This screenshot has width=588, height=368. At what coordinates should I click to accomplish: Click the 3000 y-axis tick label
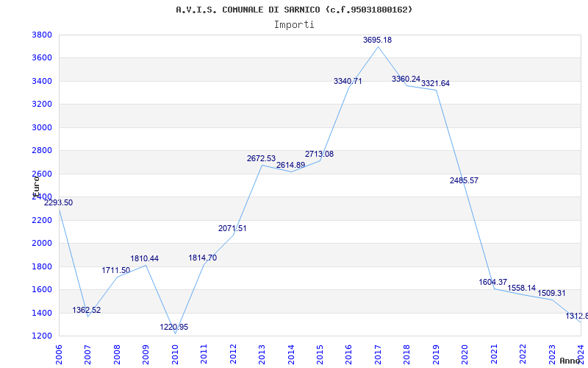(42, 127)
